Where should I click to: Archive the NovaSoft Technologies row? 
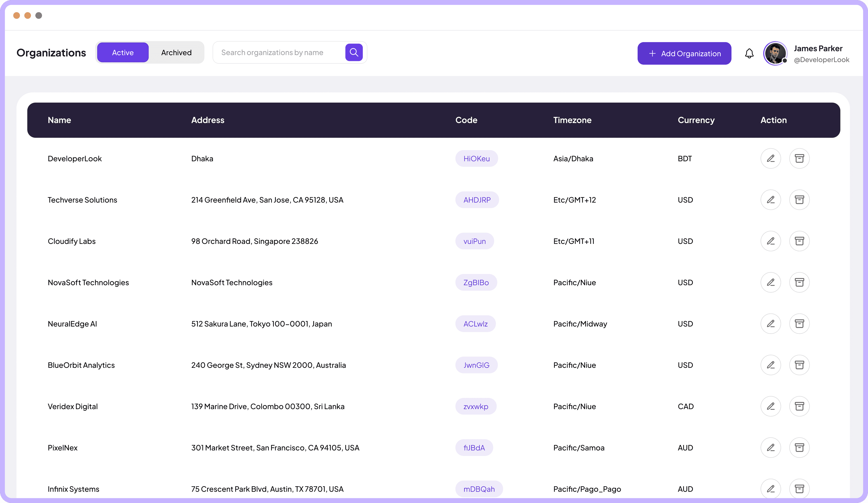click(x=800, y=282)
